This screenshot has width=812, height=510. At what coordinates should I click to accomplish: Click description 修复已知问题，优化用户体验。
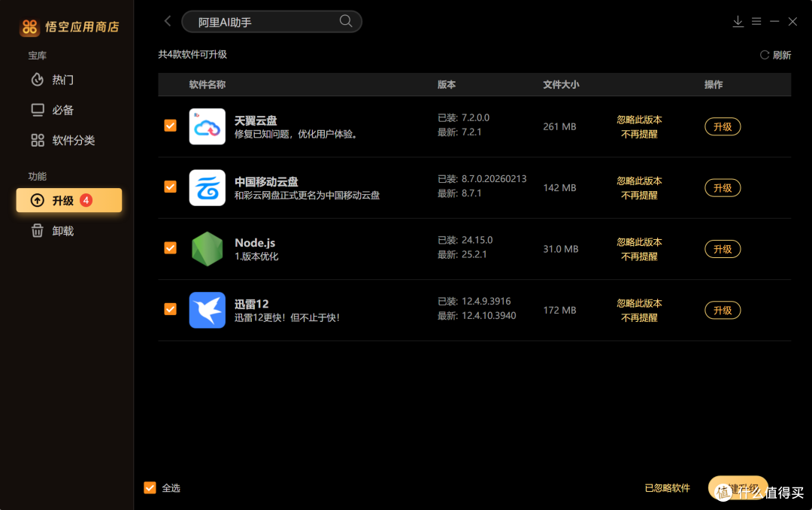tap(296, 134)
